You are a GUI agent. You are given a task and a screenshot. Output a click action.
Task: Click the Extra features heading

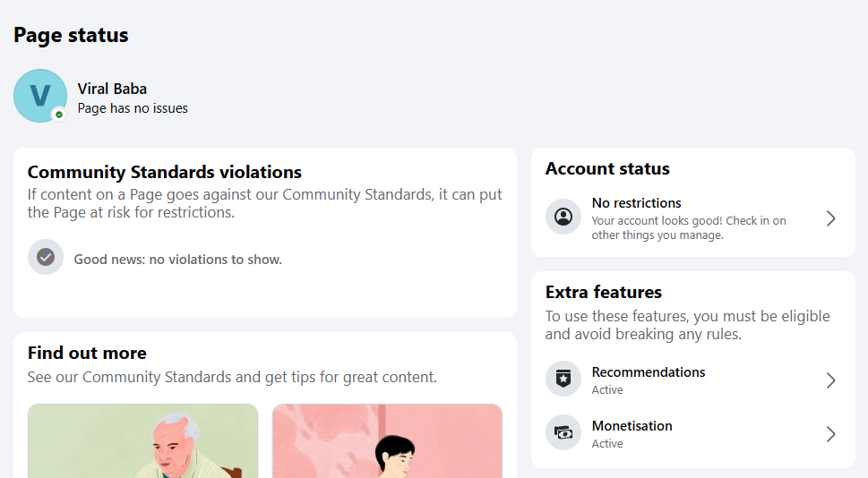click(604, 292)
